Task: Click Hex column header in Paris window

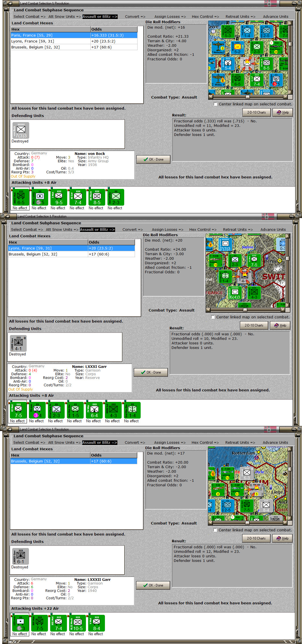Action: [50, 29]
